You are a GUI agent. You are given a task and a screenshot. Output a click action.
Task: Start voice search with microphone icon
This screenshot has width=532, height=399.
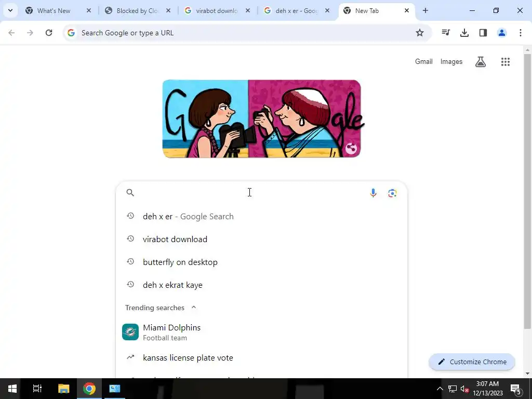(x=373, y=193)
